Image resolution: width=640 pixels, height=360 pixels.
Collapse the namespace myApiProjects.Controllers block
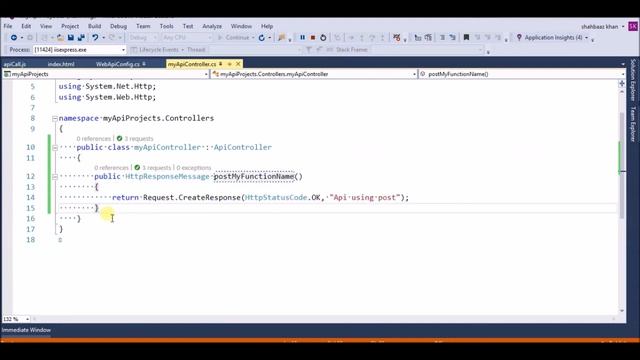55,119
